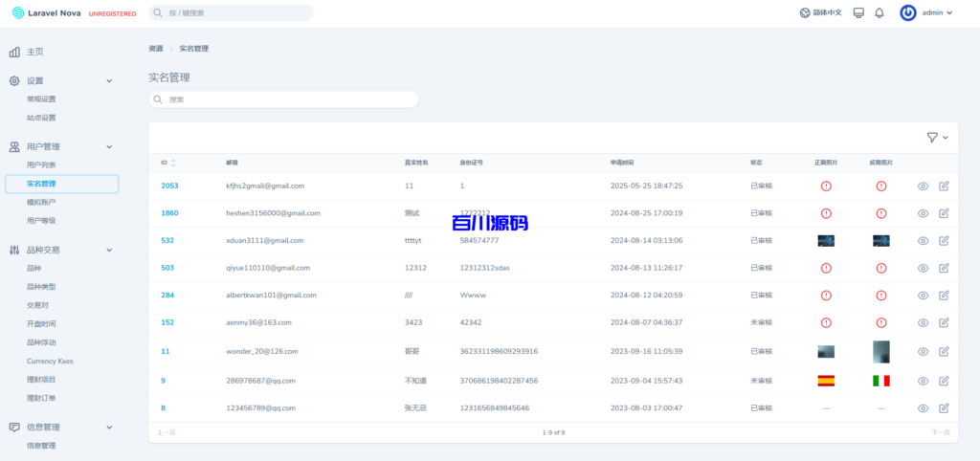The image size is (980, 461).
Task: Go to 主页 in sidebar
Action: 35,53
